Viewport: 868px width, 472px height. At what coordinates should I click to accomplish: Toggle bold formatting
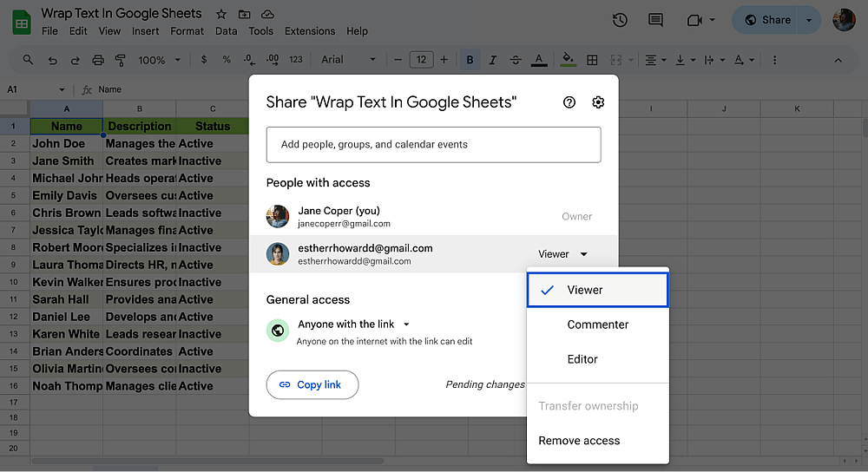point(470,60)
